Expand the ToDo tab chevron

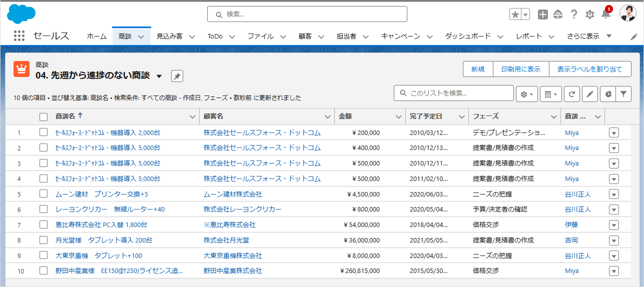[x=232, y=36]
